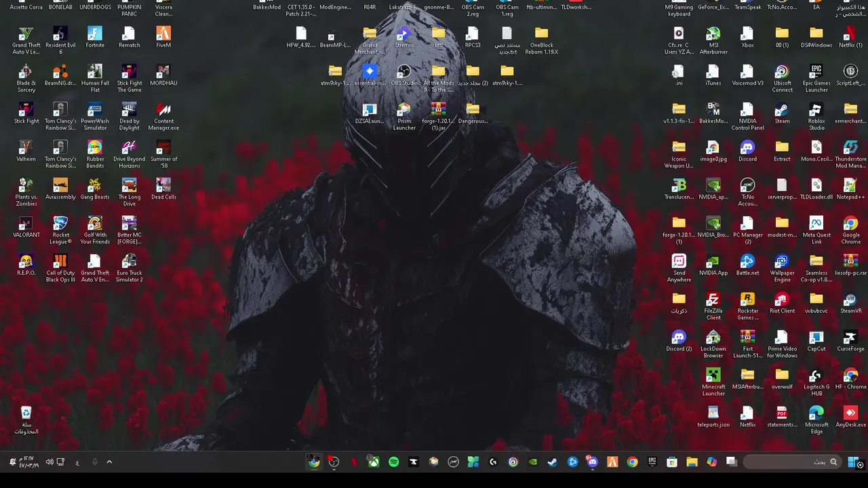
Task: Open the Fortnite desktop shortcut
Action: pos(95,37)
